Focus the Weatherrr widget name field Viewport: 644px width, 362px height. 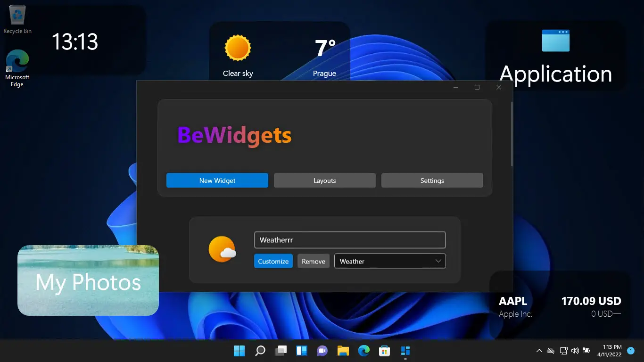coord(350,240)
